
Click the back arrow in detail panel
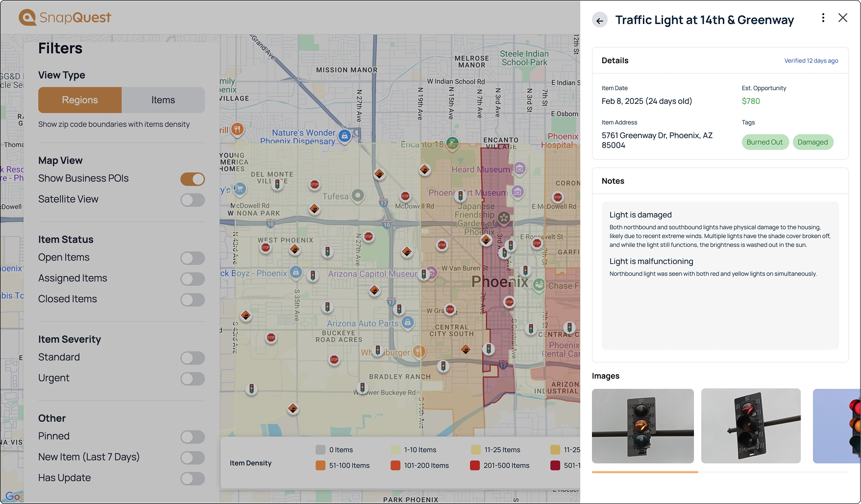pos(600,21)
